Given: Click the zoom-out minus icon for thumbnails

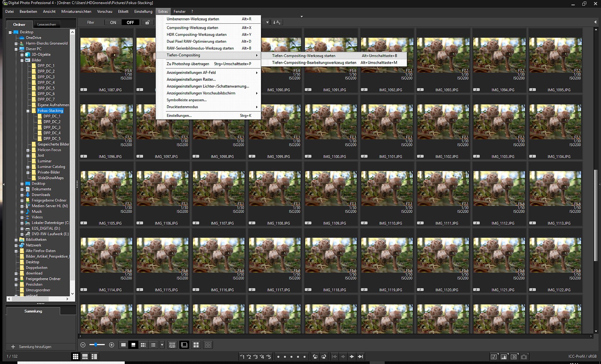Looking at the screenshot, I should pyautogui.click(x=83, y=345).
